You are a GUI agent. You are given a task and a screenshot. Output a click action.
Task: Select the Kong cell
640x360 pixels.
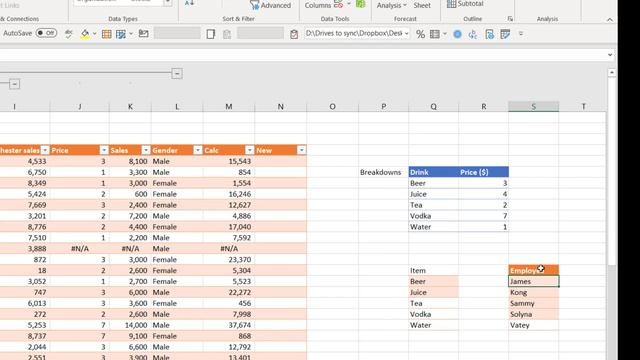pyautogui.click(x=533, y=292)
